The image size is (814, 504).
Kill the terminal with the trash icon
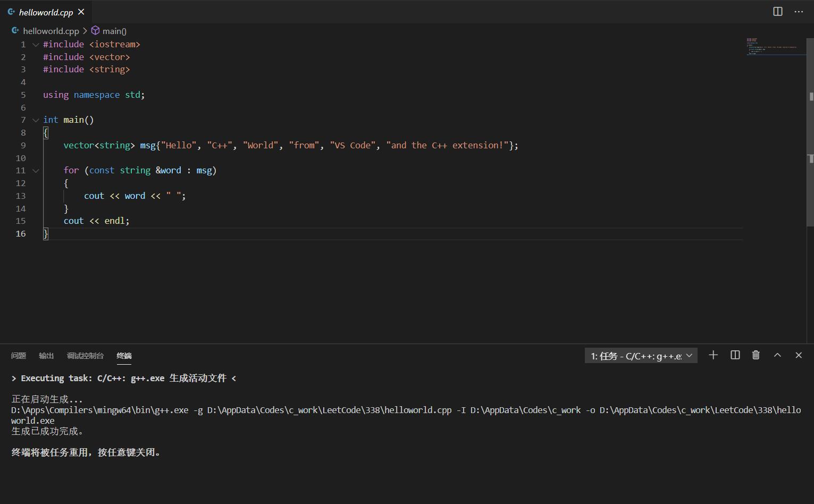pyautogui.click(x=756, y=355)
